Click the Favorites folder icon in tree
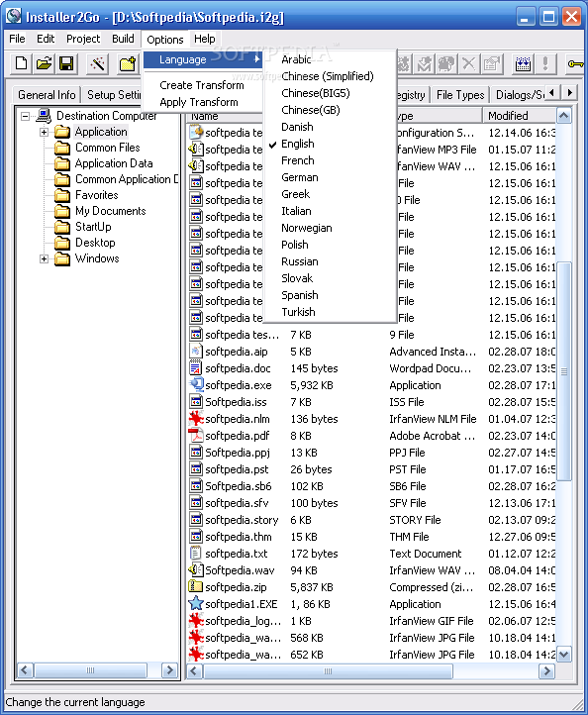The height and width of the screenshot is (715, 588). 62,195
